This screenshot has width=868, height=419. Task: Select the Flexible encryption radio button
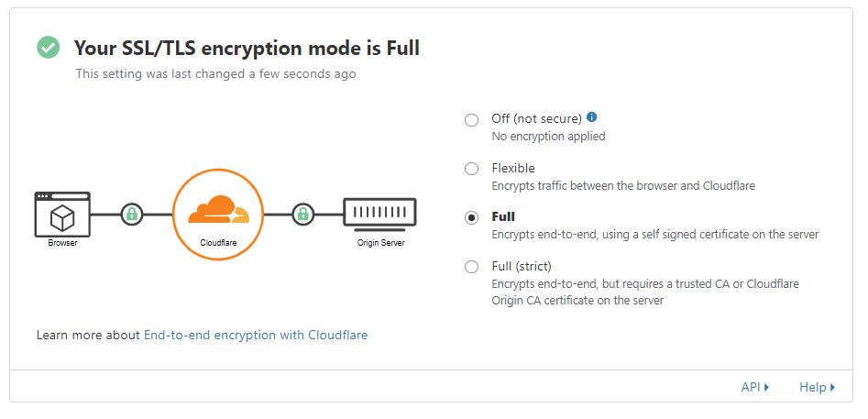(471, 169)
